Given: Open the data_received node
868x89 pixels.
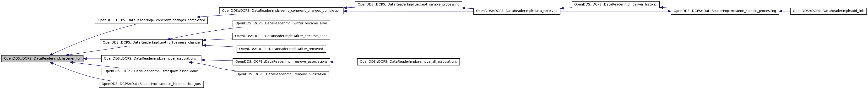Looking at the screenshot, I should pos(516,11).
